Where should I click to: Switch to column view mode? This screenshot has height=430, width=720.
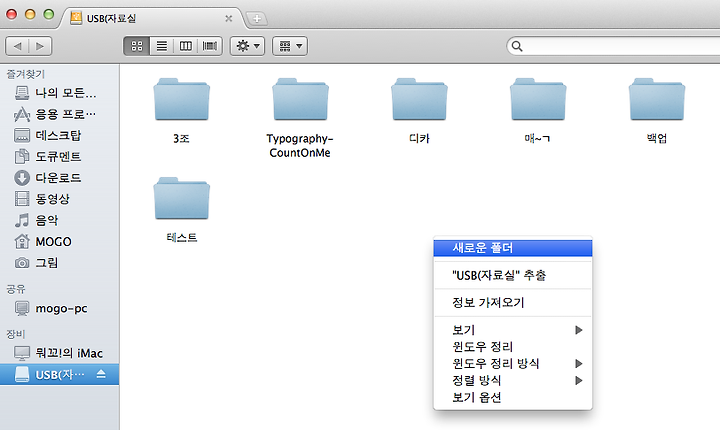pos(186,46)
